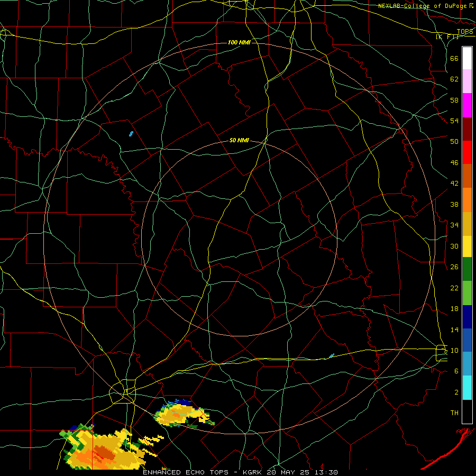Click the legend value '14'
This screenshot has width=476, height=476.
(x=454, y=329)
